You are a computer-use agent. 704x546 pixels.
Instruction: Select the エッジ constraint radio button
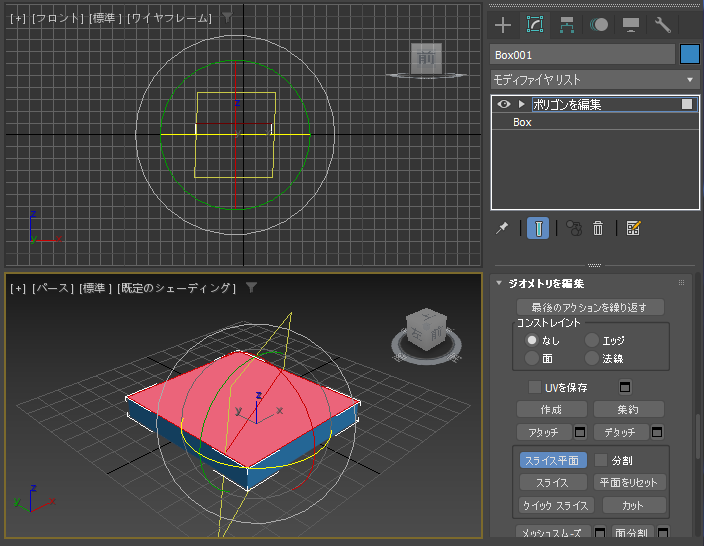coord(592,340)
